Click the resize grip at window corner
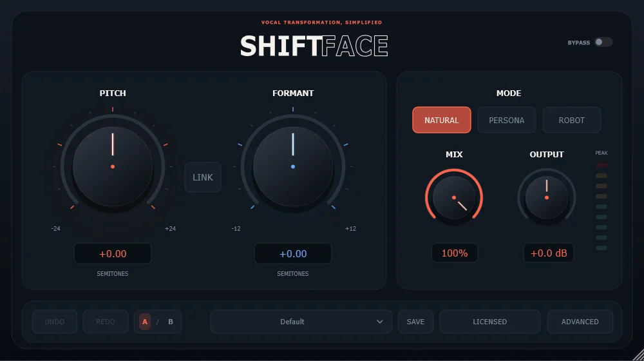 pyautogui.click(x=639, y=355)
